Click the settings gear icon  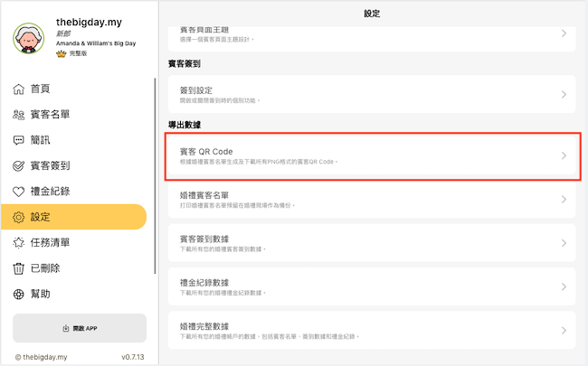point(19,217)
